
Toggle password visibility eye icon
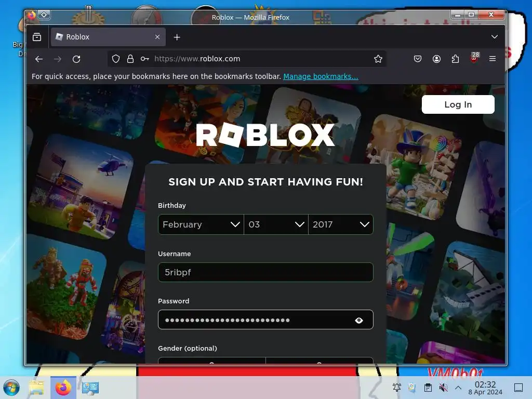[359, 320]
